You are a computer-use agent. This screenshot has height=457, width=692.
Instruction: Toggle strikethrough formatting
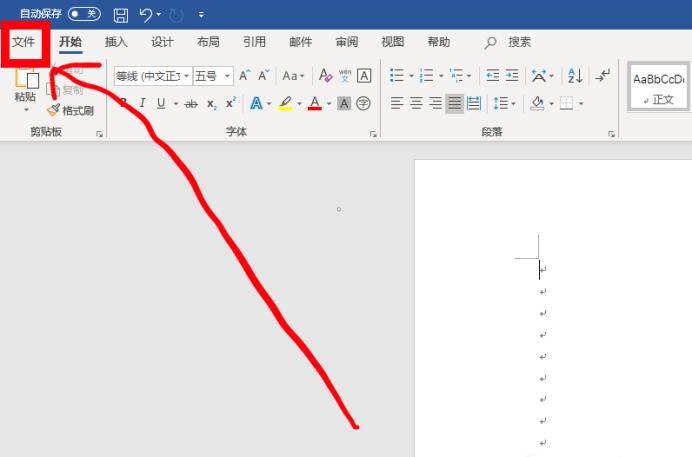coord(191,104)
